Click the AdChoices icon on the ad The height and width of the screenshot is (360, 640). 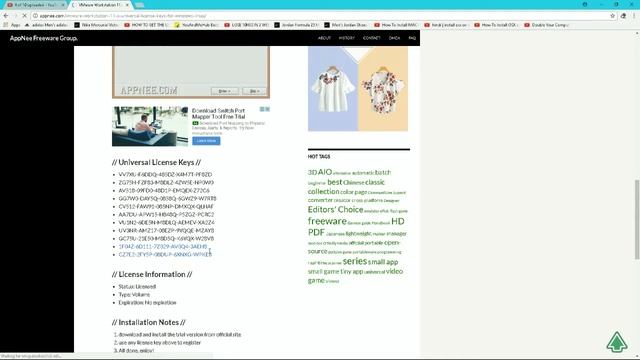click(x=262, y=109)
